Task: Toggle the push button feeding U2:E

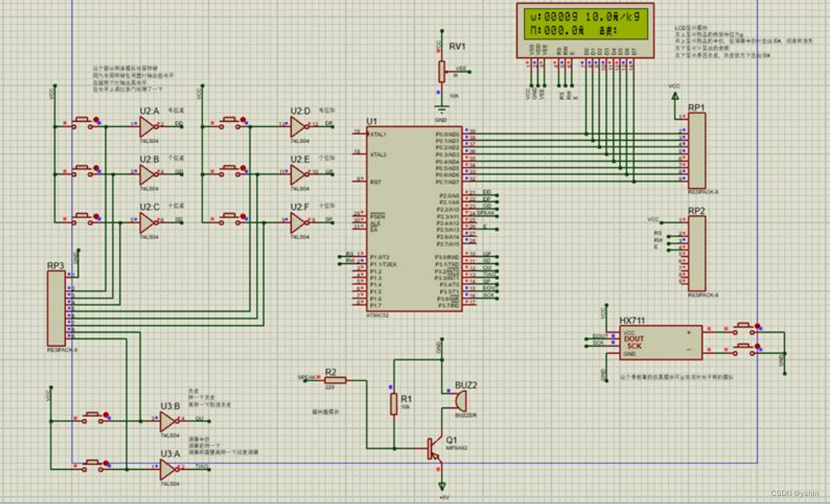Action: click(230, 170)
